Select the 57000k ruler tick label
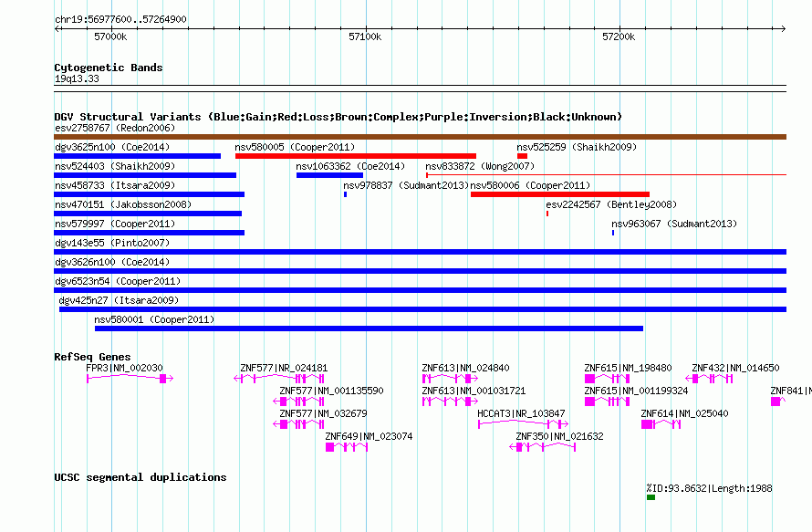 [x=110, y=37]
